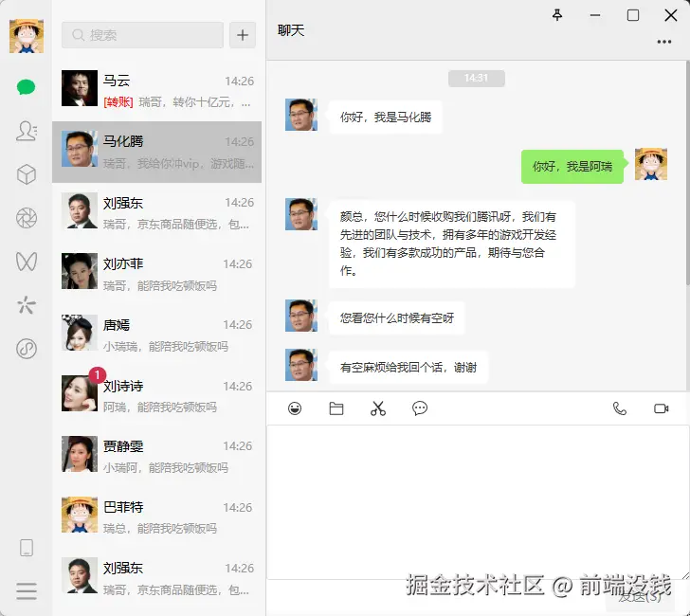This screenshot has width=690, height=616.
Task: Start a video call
Action: pos(661,408)
